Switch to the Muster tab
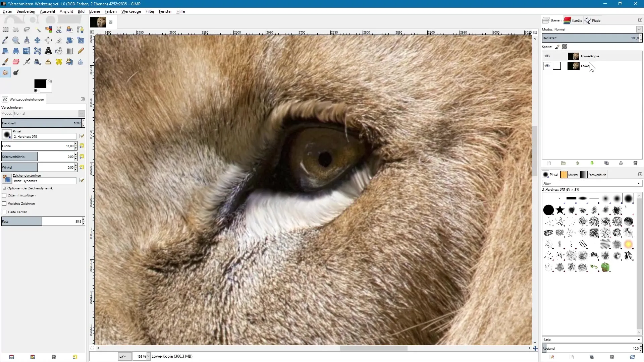Viewport: 644px width, 362px height. pos(570,175)
